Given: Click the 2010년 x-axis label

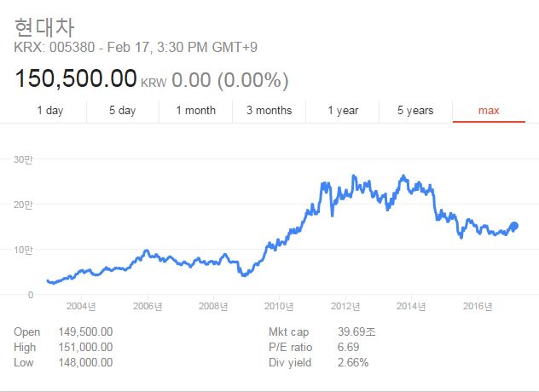Looking at the screenshot, I should click(x=279, y=306).
